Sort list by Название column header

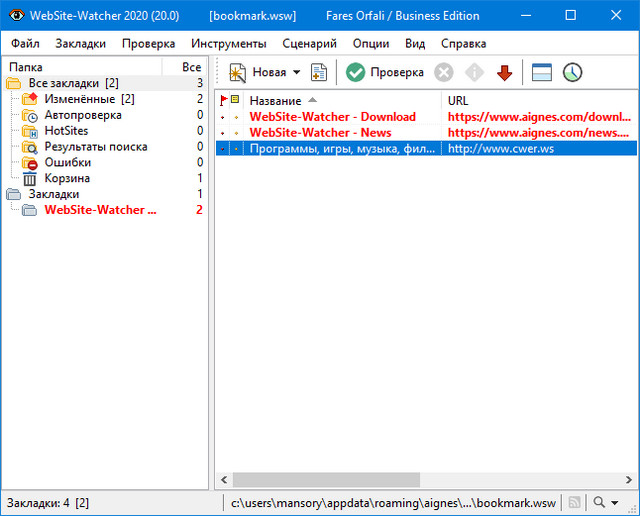[x=275, y=101]
